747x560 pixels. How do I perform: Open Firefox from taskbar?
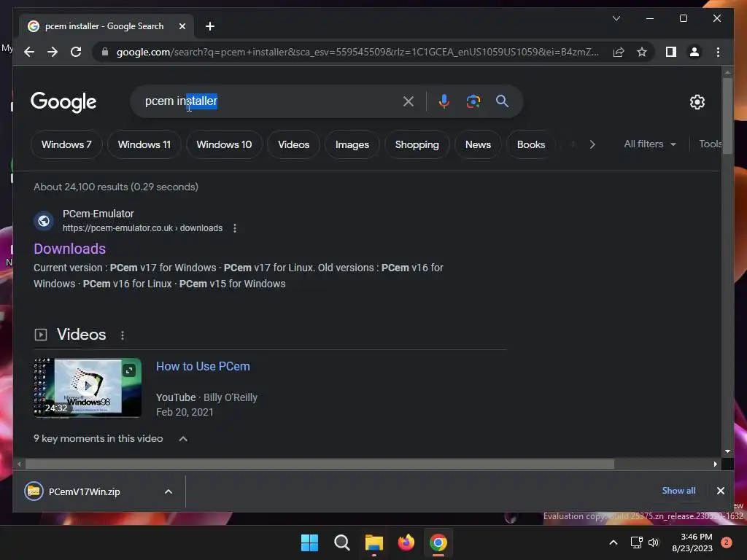tap(406, 542)
